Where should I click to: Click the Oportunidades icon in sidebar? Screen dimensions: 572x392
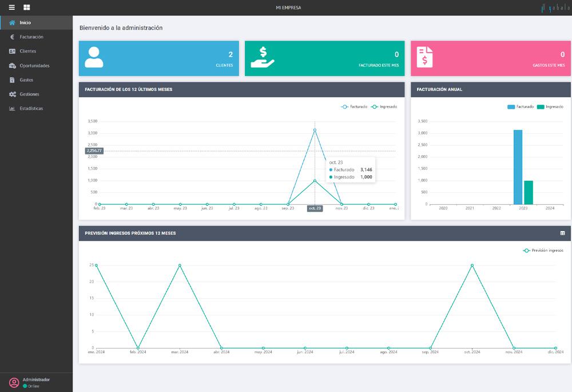point(12,66)
